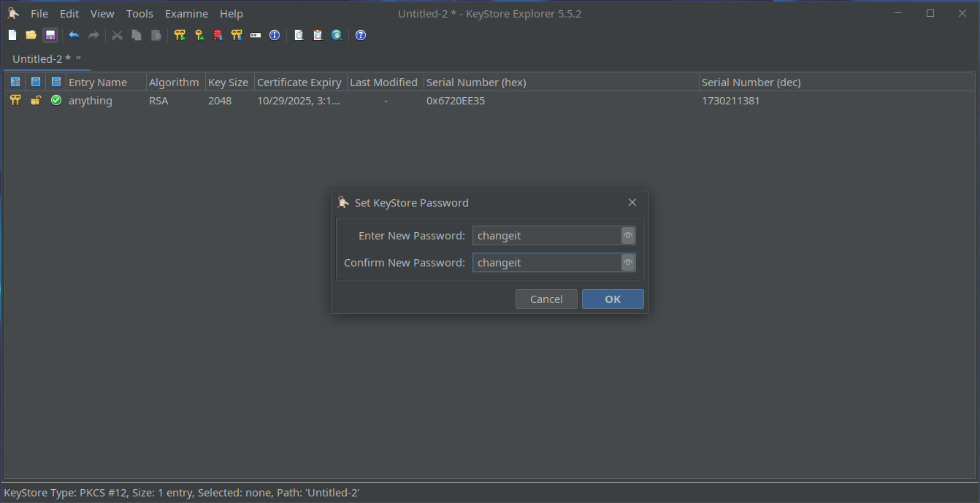Viewport: 980px width, 503px height.
Task: Click the Generate Secret Key icon
Action: pos(199,35)
